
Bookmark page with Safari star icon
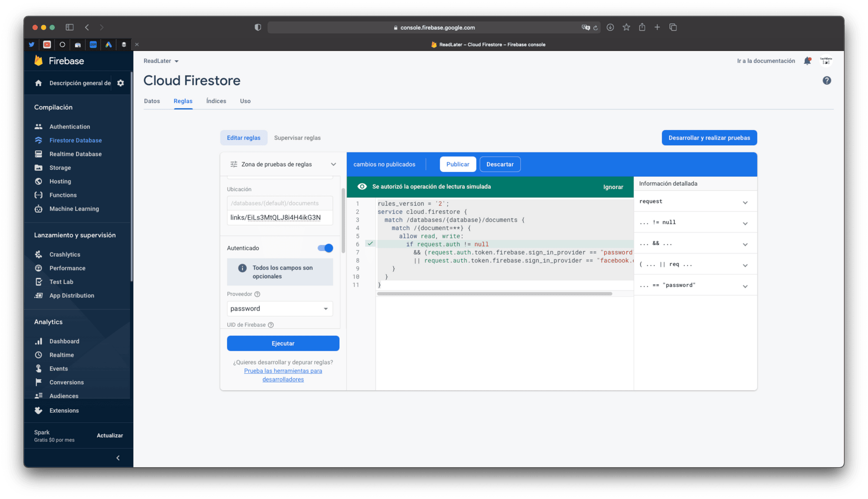(x=626, y=27)
